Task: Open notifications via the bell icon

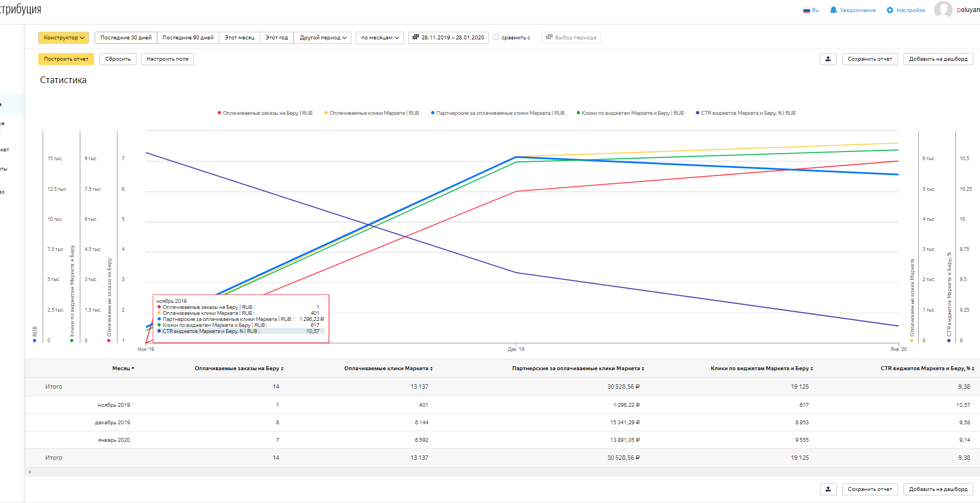Action: click(834, 10)
